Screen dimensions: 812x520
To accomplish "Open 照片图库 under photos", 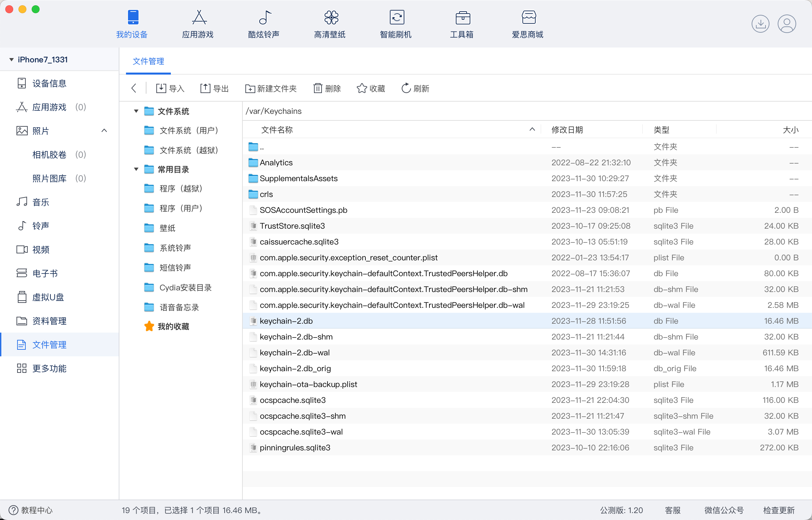I will click(59, 178).
